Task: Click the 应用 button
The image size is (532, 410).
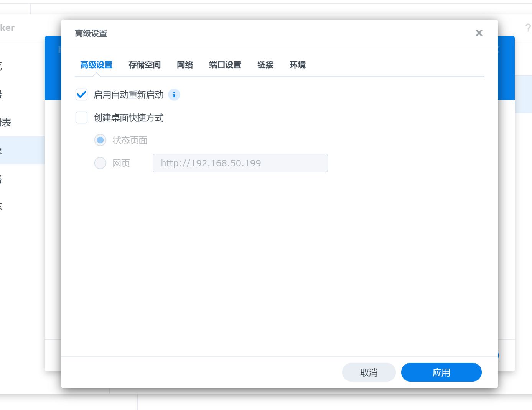Action: click(x=441, y=372)
